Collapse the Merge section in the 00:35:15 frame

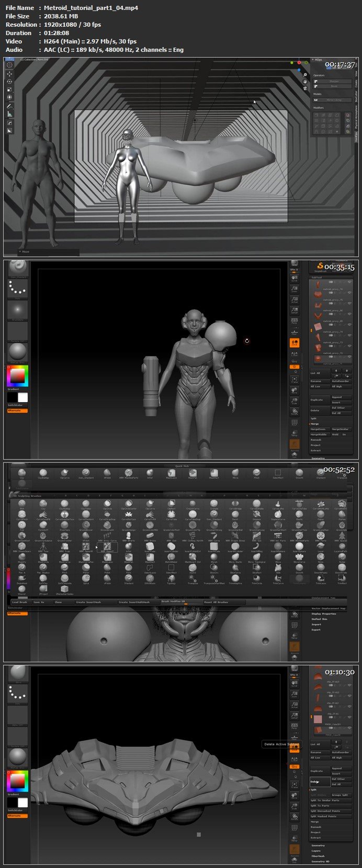pyautogui.click(x=314, y=424)
